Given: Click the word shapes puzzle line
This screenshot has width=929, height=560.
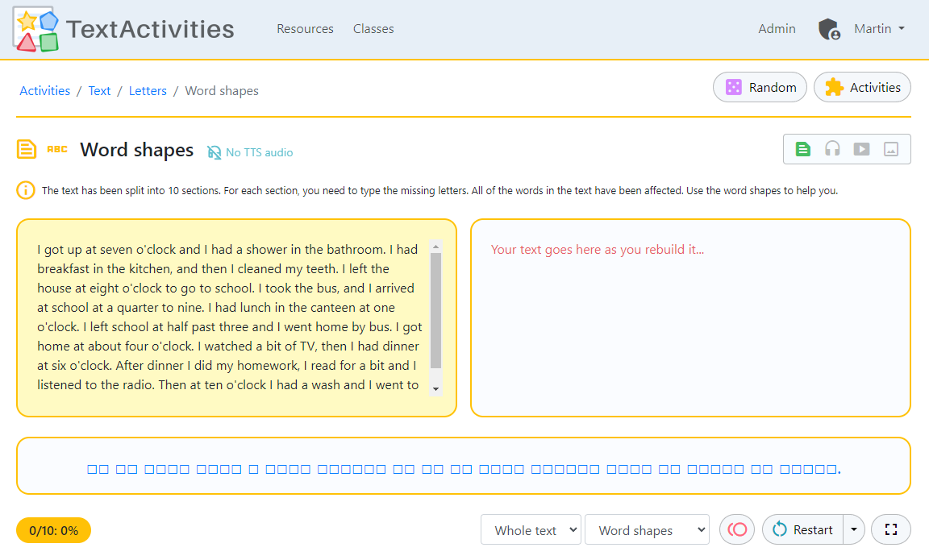Looking at the screenshot, I should coord(464,470).
